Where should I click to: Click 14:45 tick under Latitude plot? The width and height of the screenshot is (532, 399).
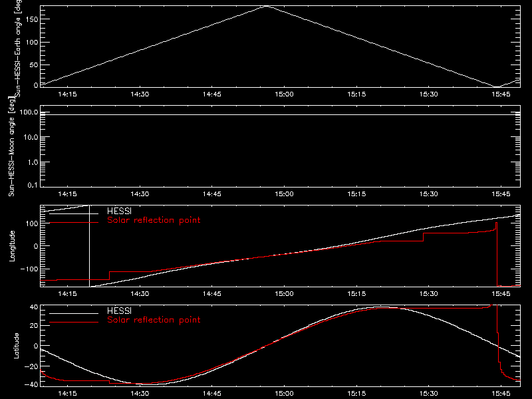[212, 394]
